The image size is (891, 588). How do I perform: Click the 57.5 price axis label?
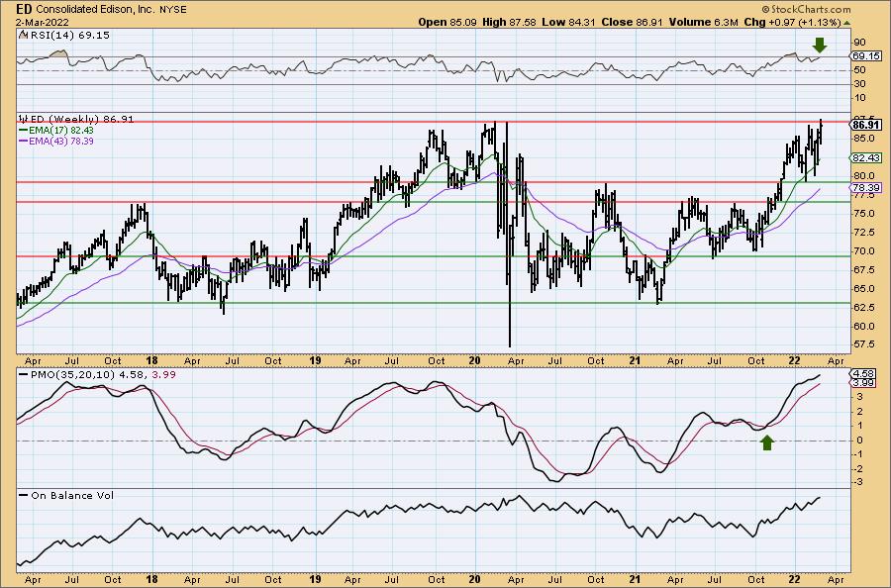865,344
